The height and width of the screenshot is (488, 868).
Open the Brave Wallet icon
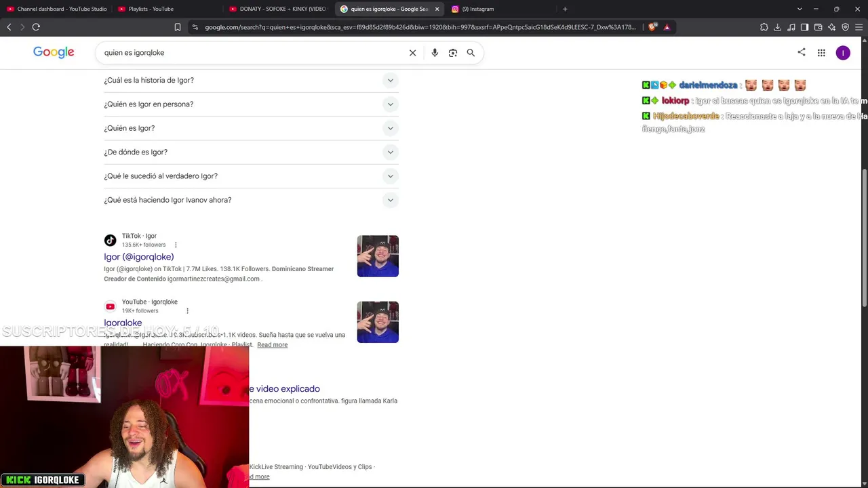818,27
